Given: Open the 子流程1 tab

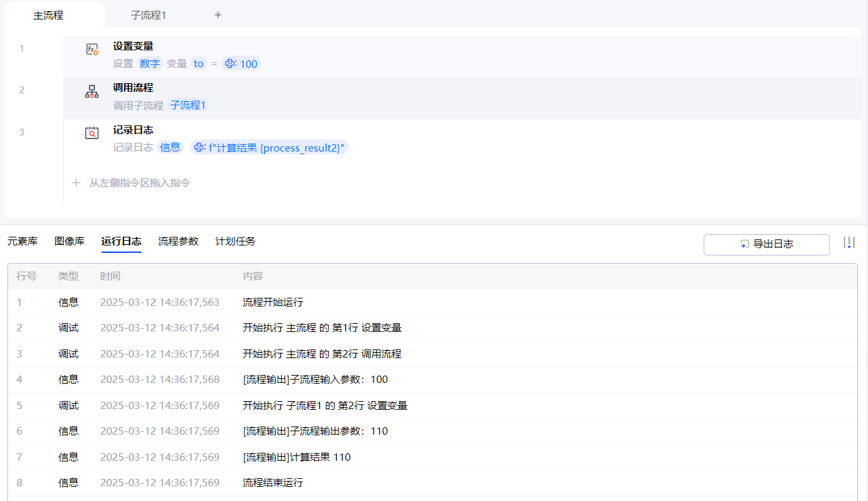Looking at the screenshot, I should pos(148,15).
